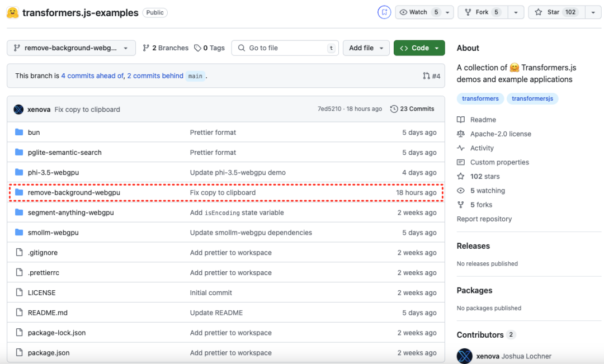The height and width of the screenshot is (364, 604).
Task: Click the 5 watching eye icon
Action: [461, 190]
